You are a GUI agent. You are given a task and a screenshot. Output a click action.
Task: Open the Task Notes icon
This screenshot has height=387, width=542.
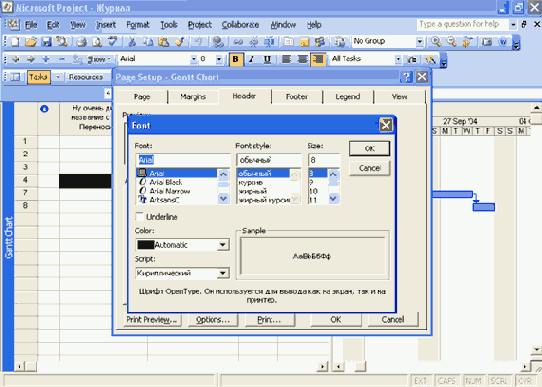(x=304, y=42)
